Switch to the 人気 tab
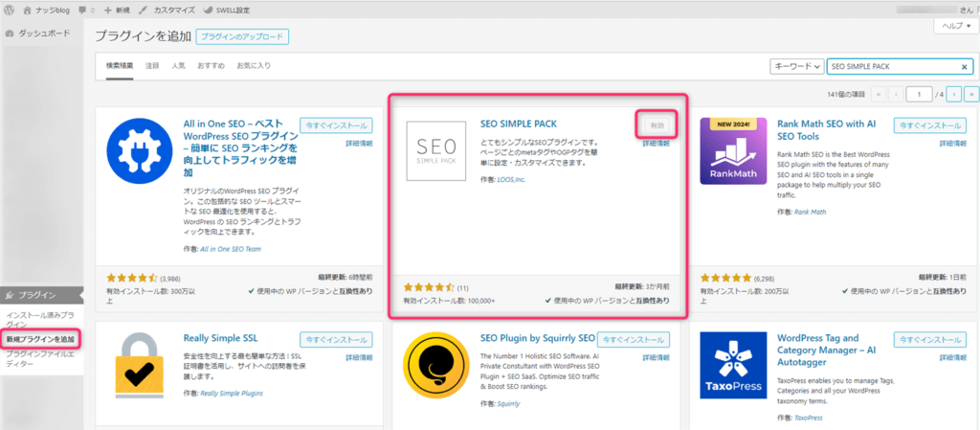 click(178, 66)
